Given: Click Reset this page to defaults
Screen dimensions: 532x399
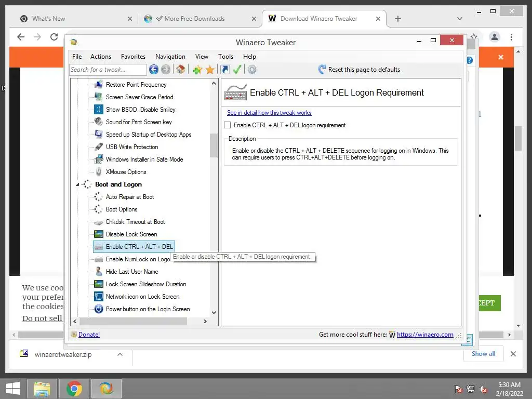Looking at the screenshot, I should coord(364,70).
